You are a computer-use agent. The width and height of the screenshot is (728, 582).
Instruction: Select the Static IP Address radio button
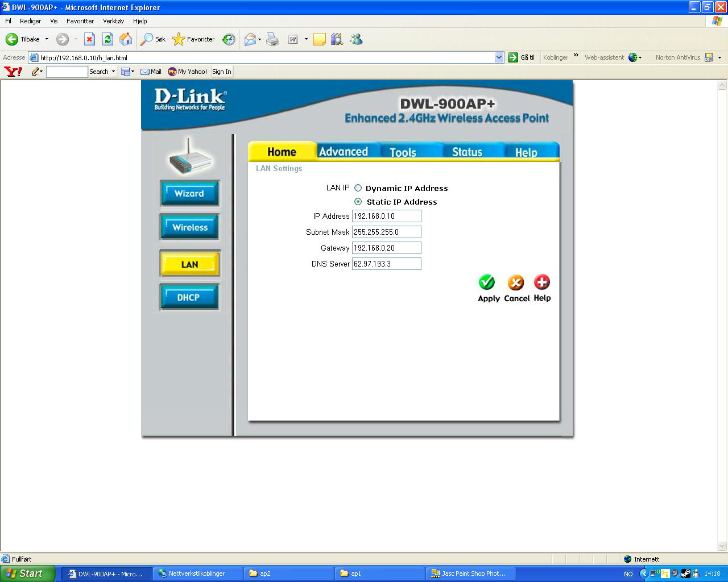[x=358, y=201]
